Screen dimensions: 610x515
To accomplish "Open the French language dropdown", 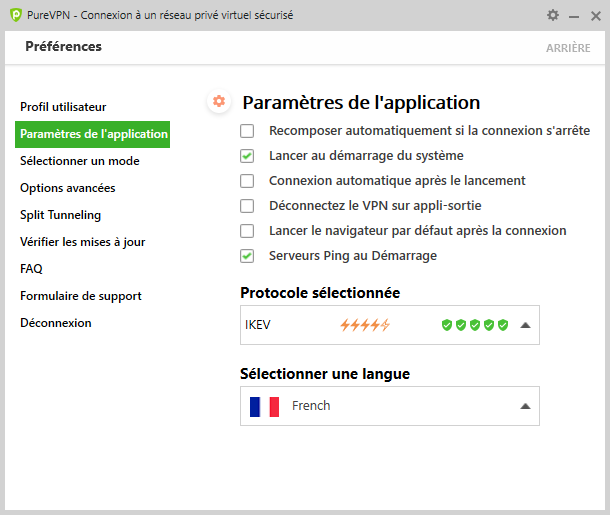I will click(x=390, y=406).
